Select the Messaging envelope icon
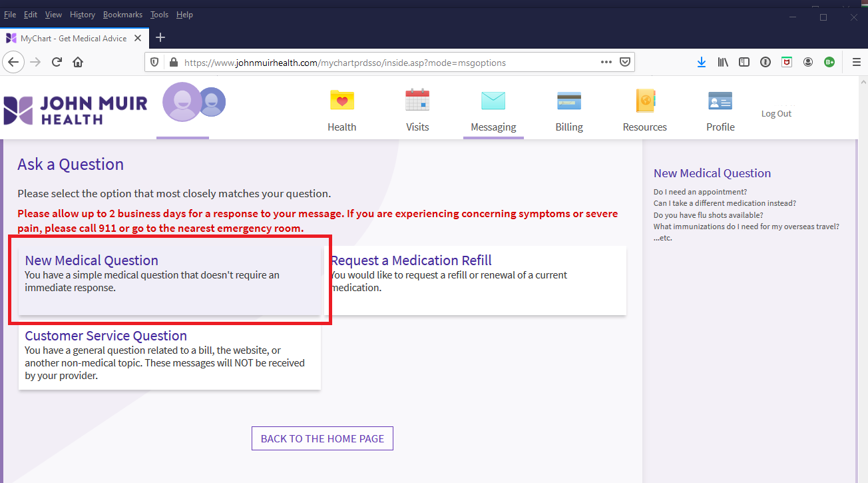Image resolution: width=868 pixels, height=483 pixels. pos(493,101)
